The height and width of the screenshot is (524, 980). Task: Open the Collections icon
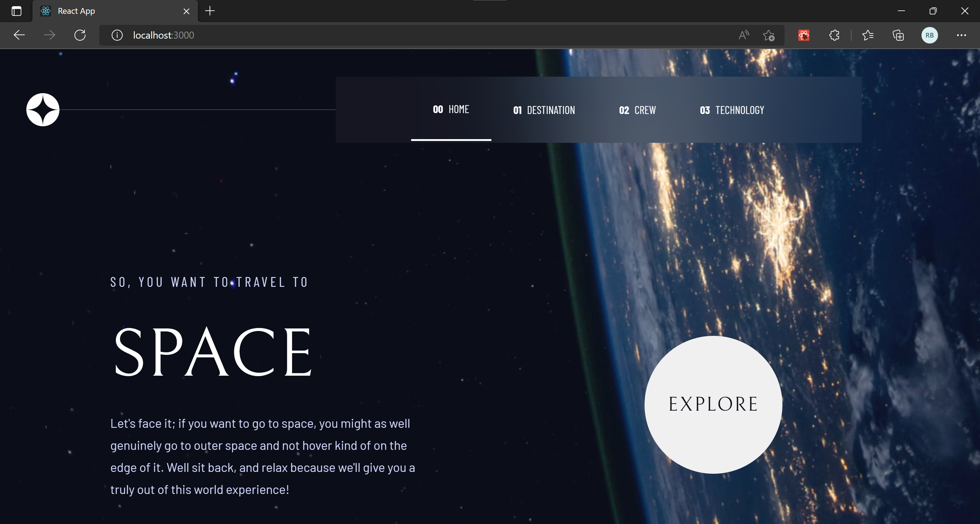click(898, 35)
